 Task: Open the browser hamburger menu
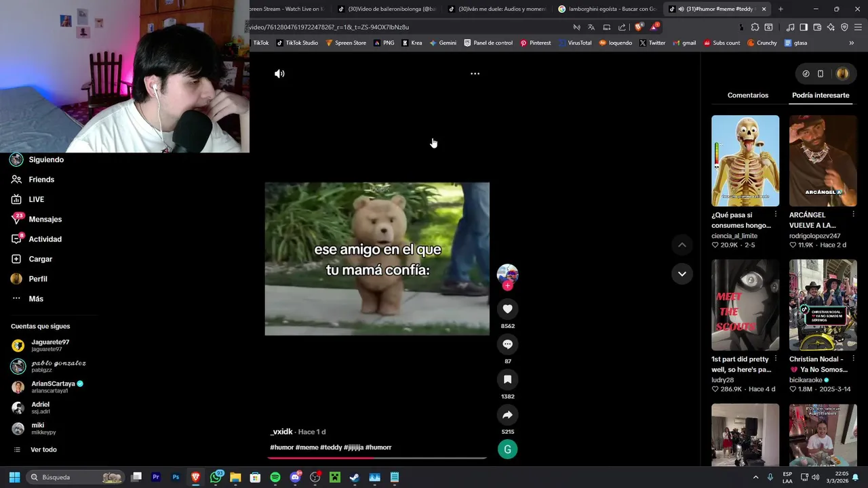click(x=858, y=27)
